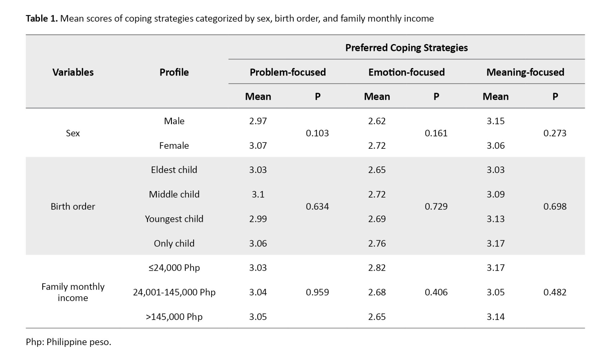Screen dimensions: 600x364
Task: Select the "Meaning-focused" subheader
Action: pyautogui.click(x=525, y=72)
